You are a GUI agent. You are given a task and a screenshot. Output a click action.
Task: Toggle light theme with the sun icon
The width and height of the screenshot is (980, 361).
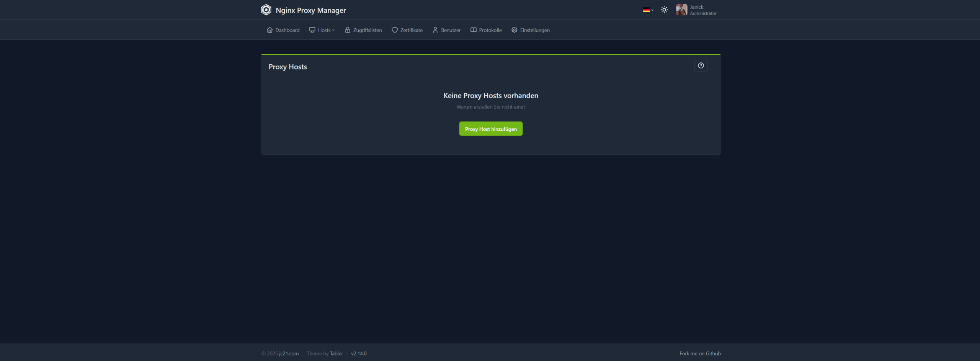pyautogui.click(x=664, y=10)
